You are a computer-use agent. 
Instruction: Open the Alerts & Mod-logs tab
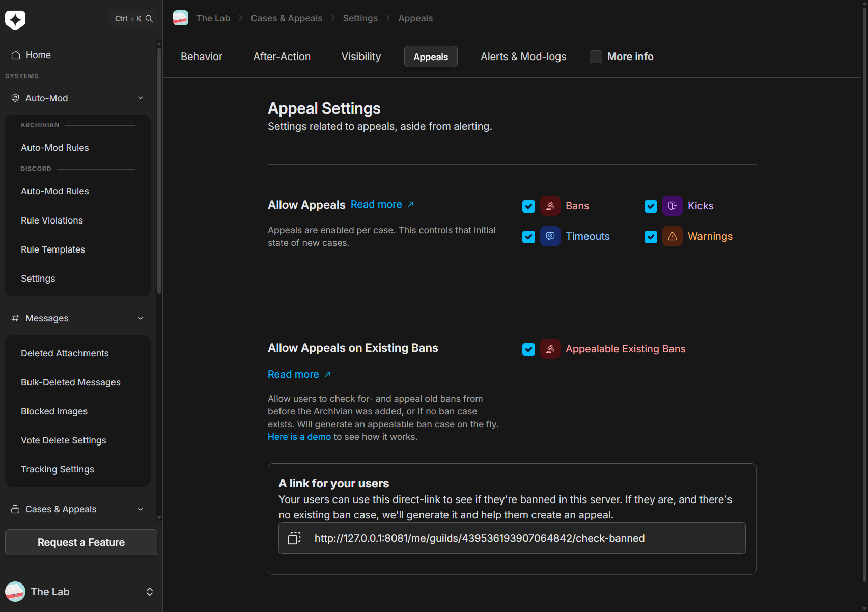click(x=523, y=57)
